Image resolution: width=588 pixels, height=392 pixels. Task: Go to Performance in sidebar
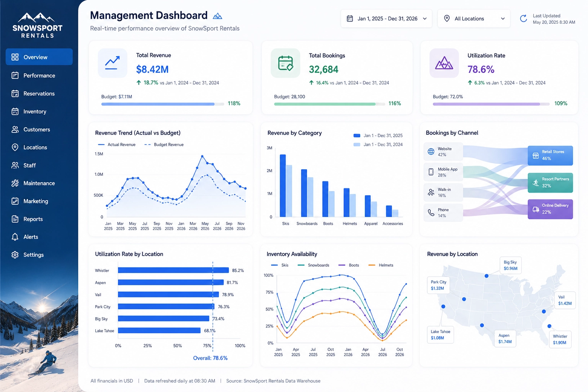coord(39,75)
